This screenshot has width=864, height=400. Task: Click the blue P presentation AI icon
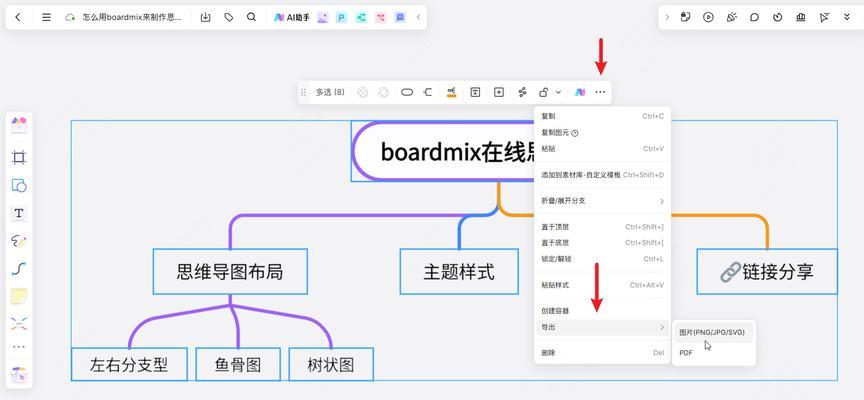coord(342,18)
